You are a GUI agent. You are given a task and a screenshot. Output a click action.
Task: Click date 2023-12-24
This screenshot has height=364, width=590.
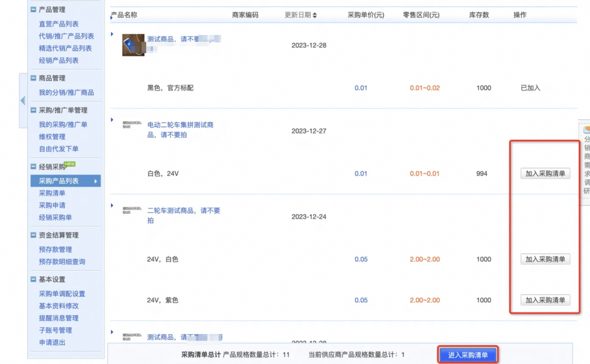pyautogui.click(x=309, y=217)
